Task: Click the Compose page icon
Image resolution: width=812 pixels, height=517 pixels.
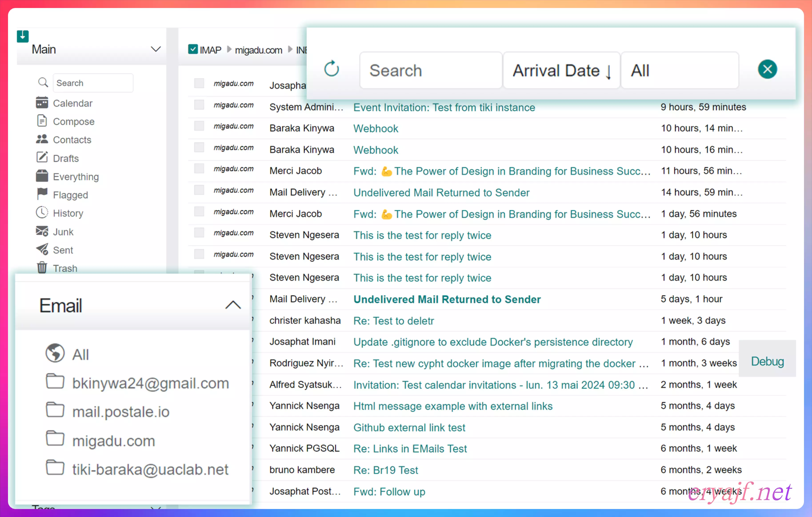Action: pos(42,121)
